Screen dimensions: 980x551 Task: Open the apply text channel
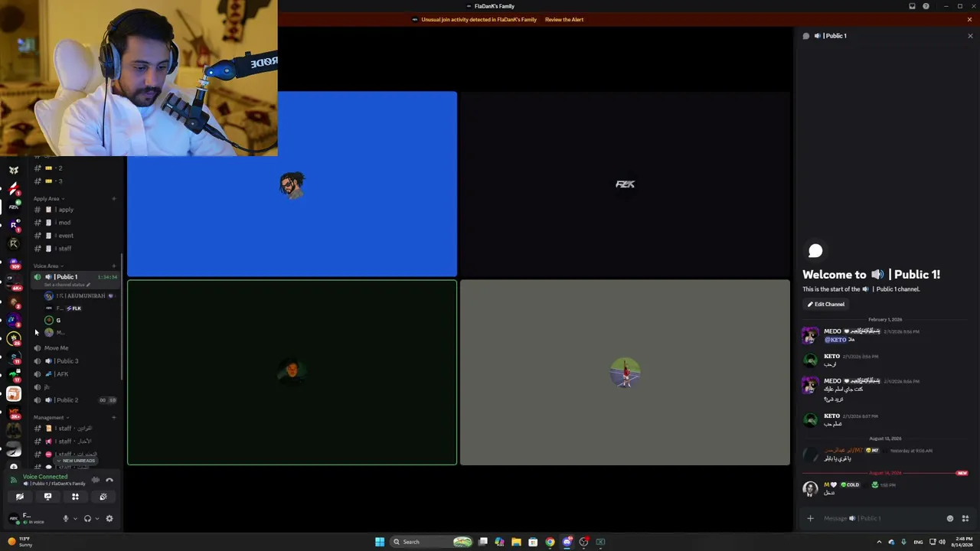pyautogui.click(x=75, y=209)
